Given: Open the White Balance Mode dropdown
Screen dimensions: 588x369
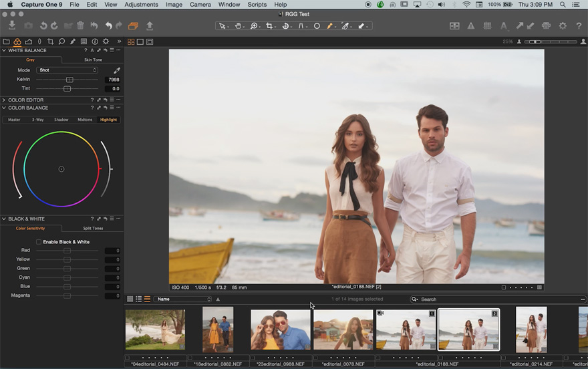Looking at the screenshot, I should 67,70.
